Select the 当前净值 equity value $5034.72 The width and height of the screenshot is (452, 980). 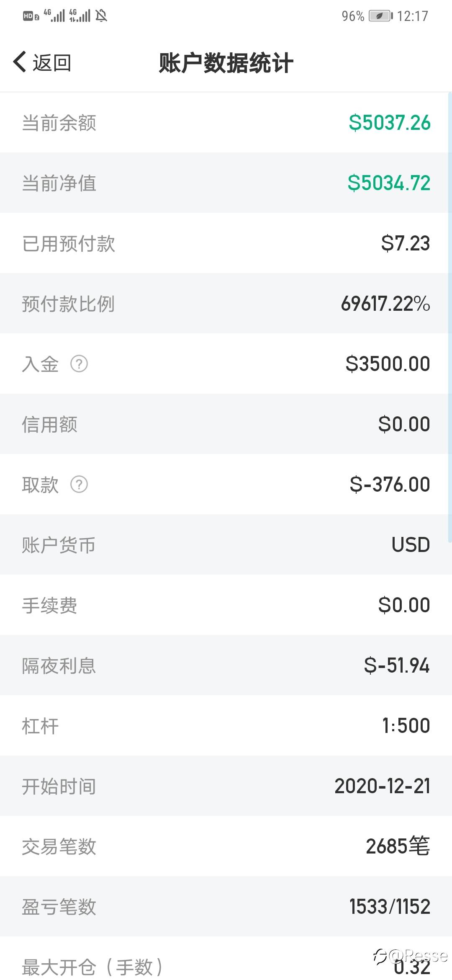tap(389, 183)
